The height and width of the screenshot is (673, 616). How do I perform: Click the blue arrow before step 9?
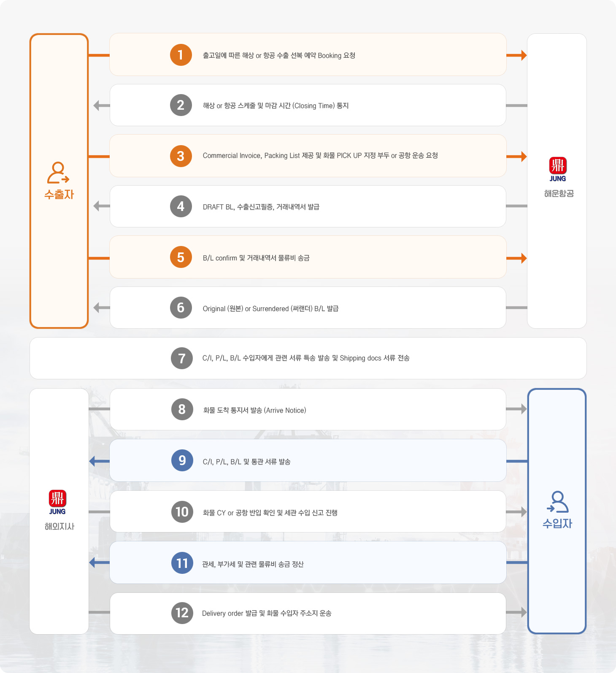pyautogui.click(x=100, y=461)
